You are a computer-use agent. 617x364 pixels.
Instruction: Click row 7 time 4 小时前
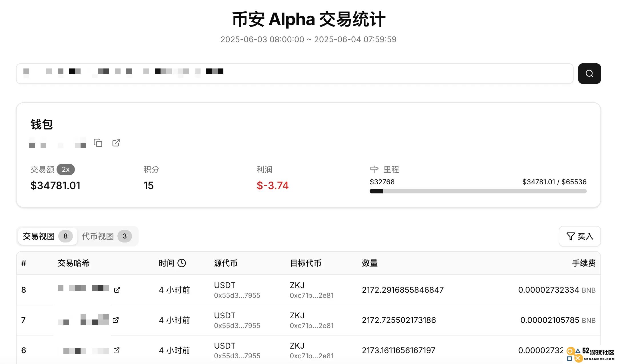tap(174, 320)
